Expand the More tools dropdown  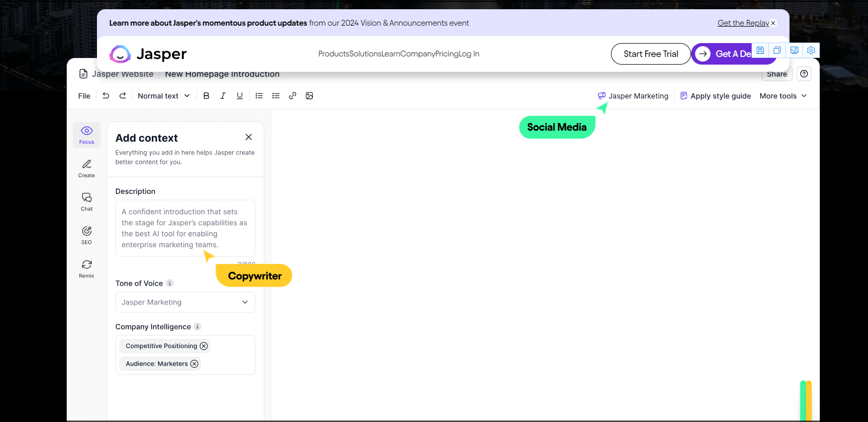(x=783, y=96)
